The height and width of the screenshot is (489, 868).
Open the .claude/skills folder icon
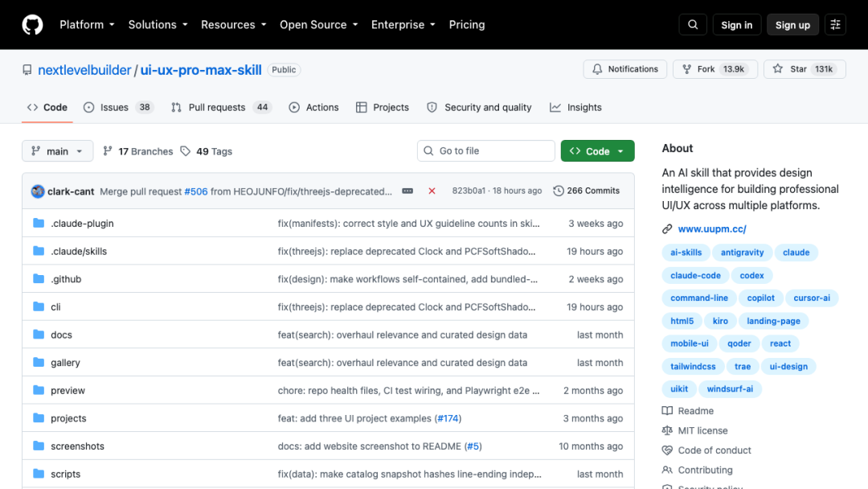[x=39, y=251]
